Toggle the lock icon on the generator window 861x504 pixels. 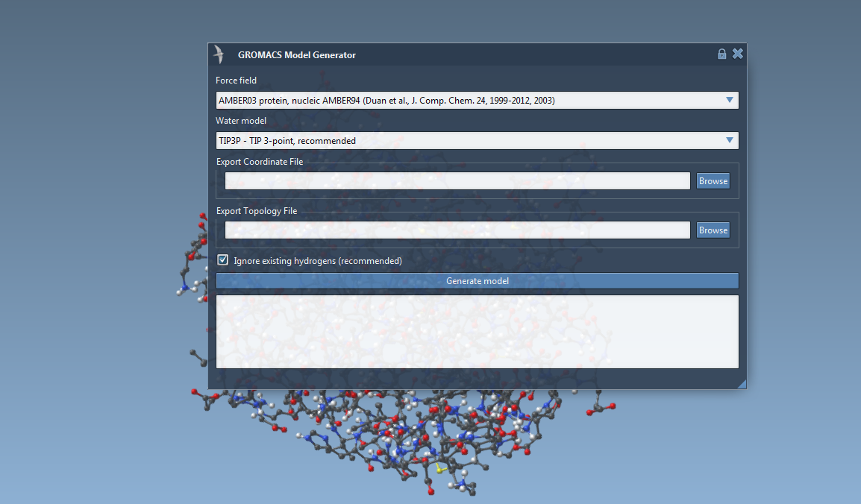(x=721, y=54)
